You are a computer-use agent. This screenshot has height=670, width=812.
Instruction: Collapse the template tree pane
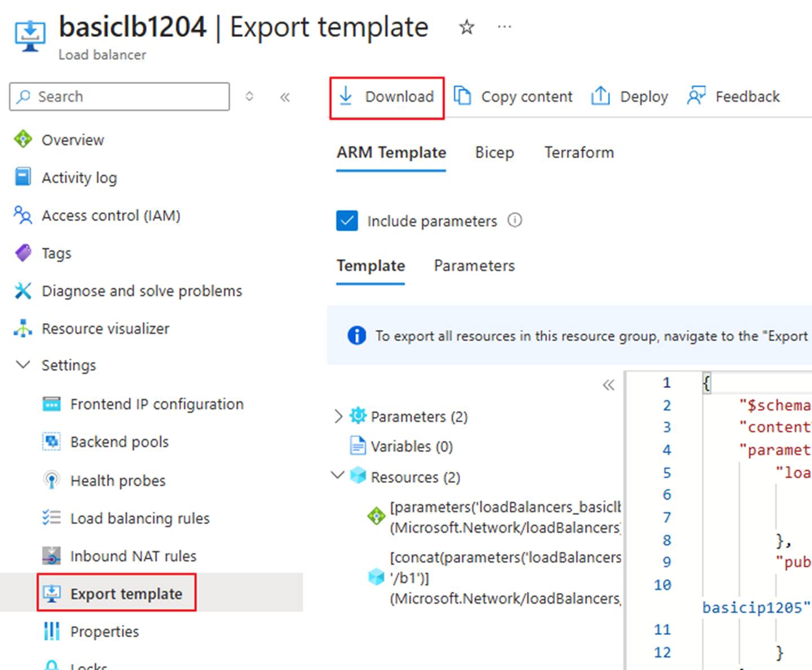[x=608, y=385]
